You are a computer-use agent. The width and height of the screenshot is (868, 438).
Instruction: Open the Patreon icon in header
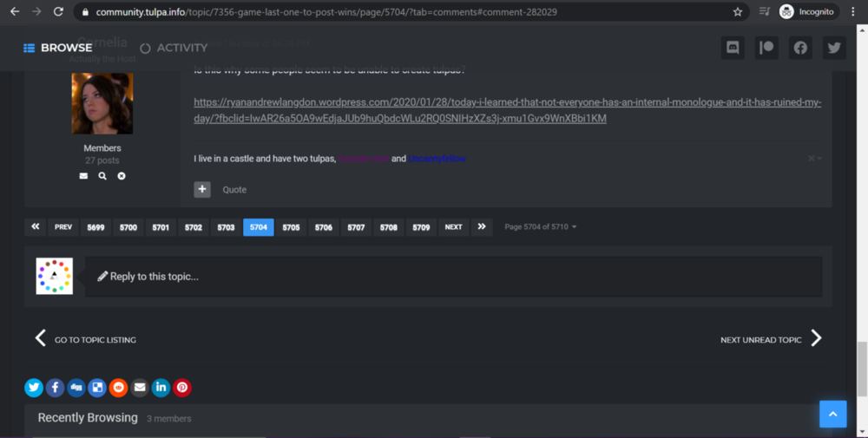click(x=766, y=48)
